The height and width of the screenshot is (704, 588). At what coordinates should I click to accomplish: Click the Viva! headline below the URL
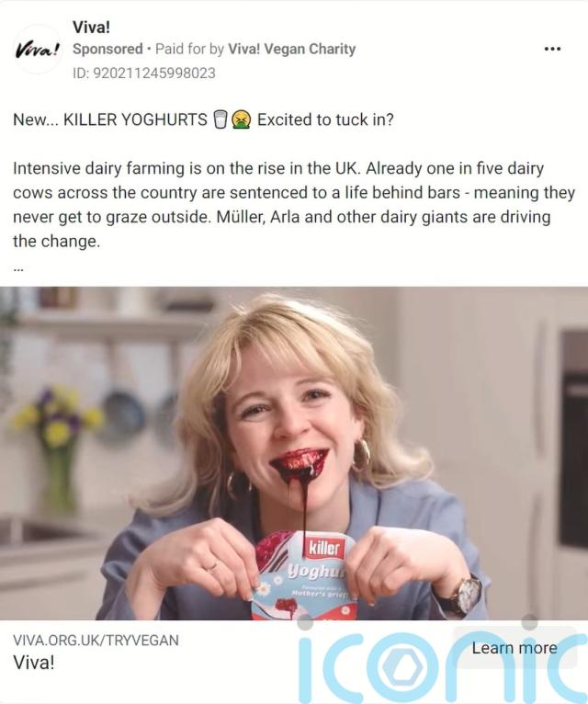[34, 663]
